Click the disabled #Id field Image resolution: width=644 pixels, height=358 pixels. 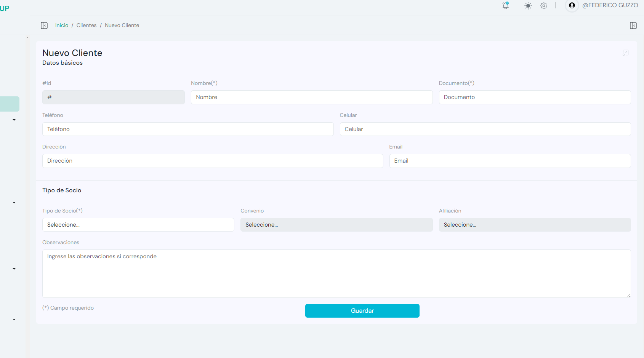(114, 97)
